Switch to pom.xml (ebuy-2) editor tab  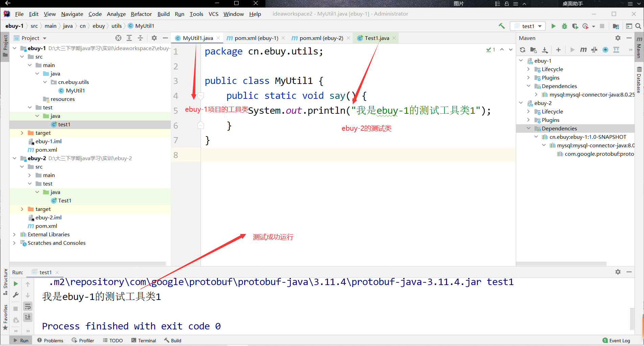(x=321, y=38)
